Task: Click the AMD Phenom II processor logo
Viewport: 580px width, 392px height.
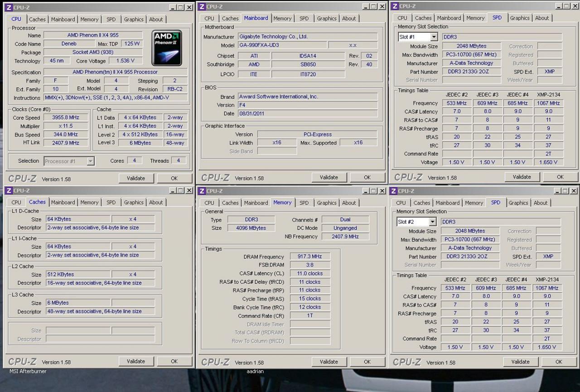Action: coord(167,48)
